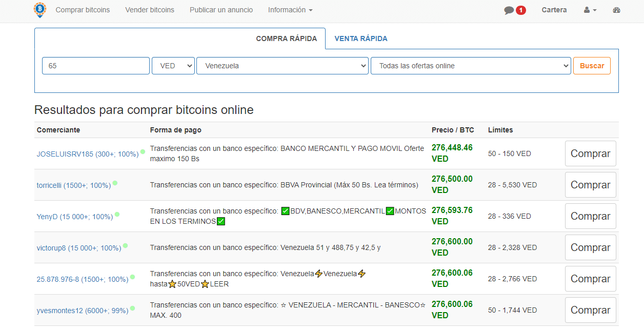The width and height of the screenshot is (644, 328).
Task: Click the price 276,448.46 VED
Action: click(452, 153)
